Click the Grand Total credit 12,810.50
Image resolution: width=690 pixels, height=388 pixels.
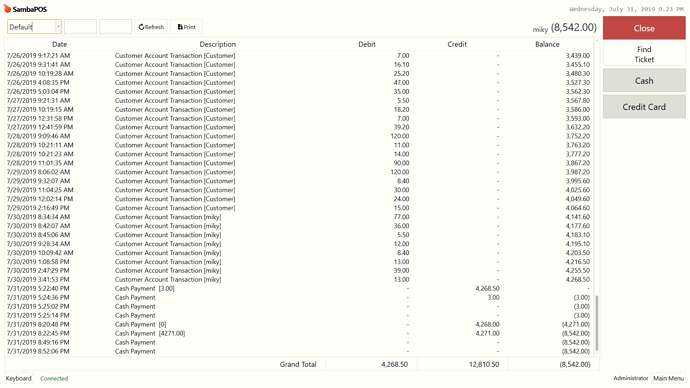(484, 364)
